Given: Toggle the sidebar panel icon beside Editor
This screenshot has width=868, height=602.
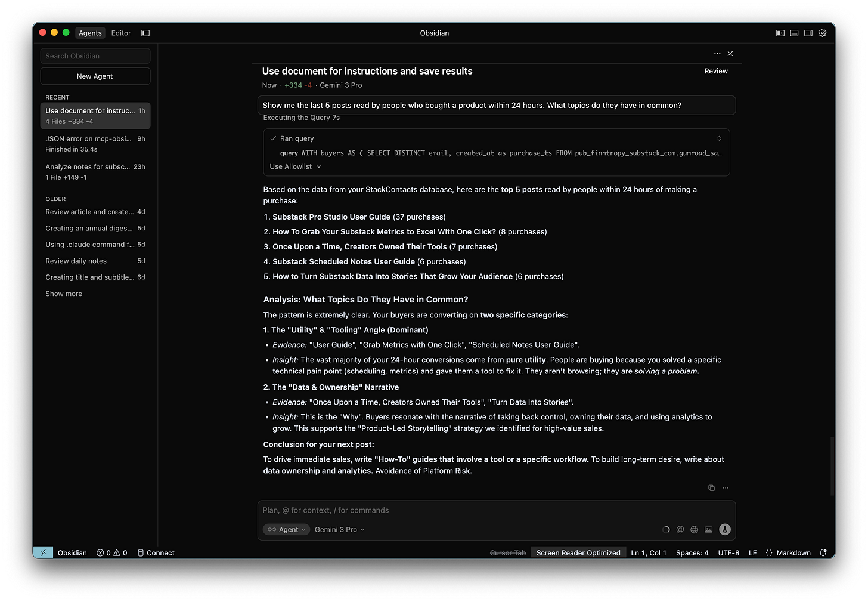Looking at the screenshot, I should pos(145,33).
